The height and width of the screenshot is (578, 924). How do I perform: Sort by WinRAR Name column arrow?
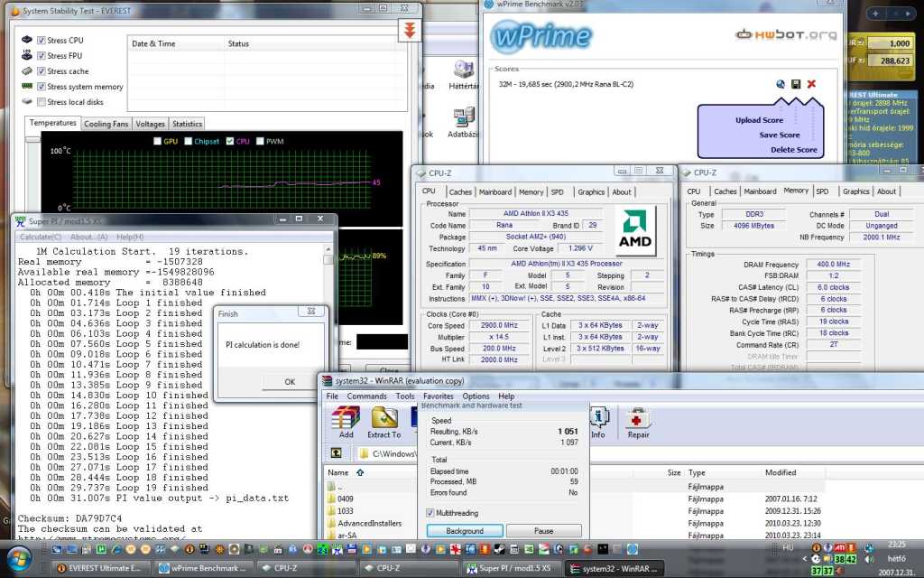tap(360, 472)
